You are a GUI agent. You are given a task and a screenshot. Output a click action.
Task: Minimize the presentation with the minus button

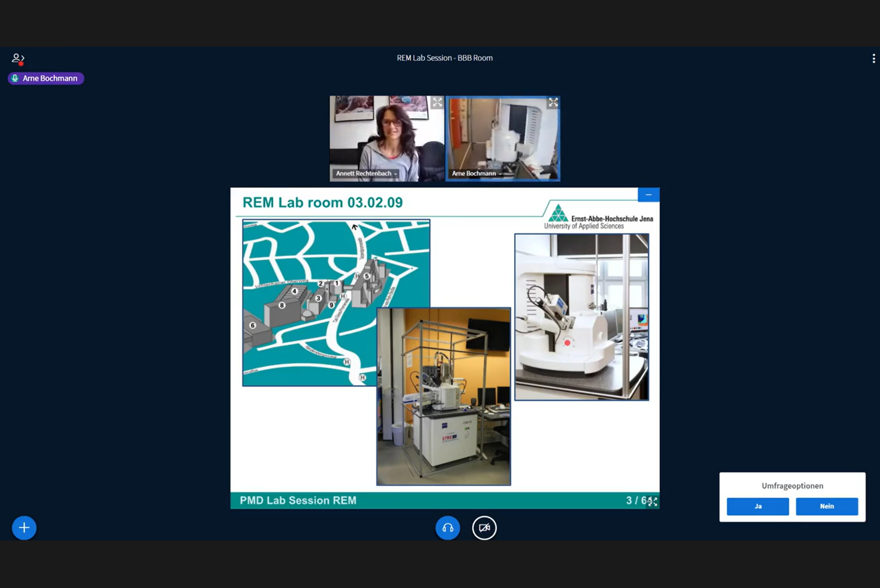[649, 195]
